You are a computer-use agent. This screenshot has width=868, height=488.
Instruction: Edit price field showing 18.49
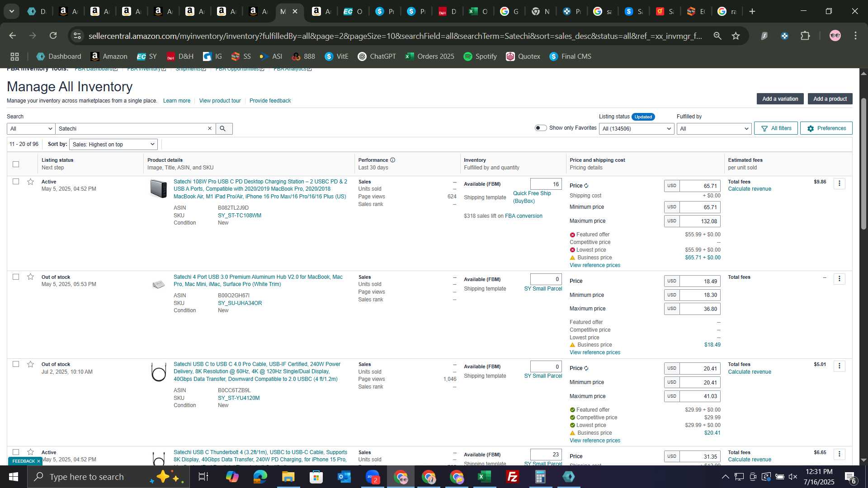(699, 281)
